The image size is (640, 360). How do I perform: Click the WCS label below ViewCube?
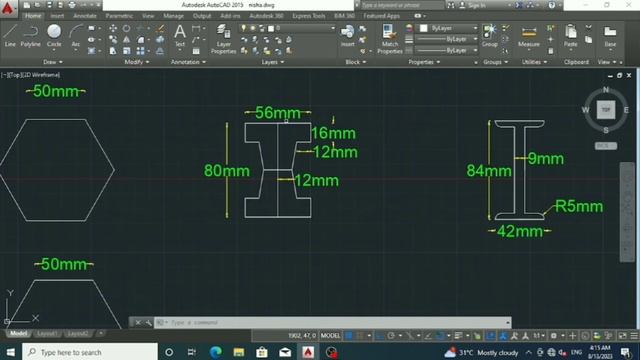click(x=606, y=146)
